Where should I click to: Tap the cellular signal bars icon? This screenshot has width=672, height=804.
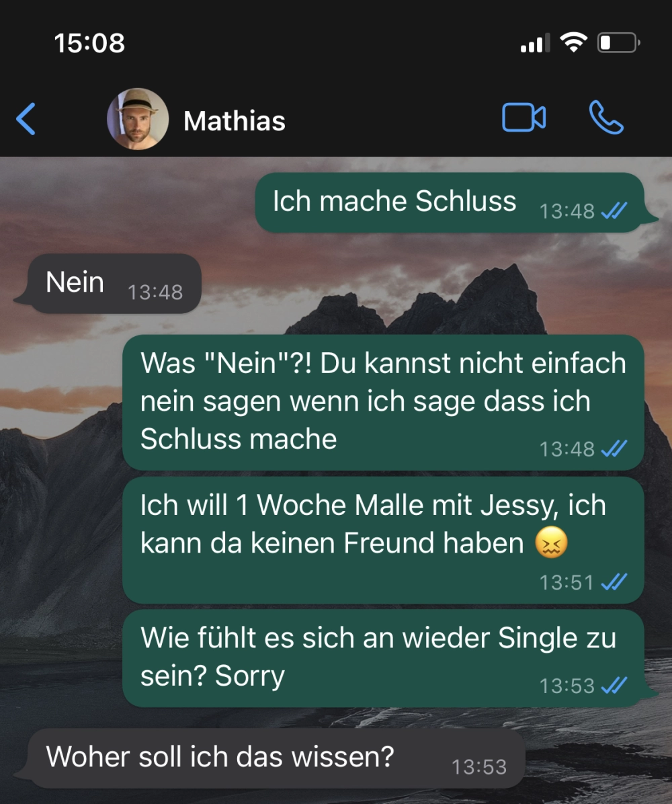point(535,42)
